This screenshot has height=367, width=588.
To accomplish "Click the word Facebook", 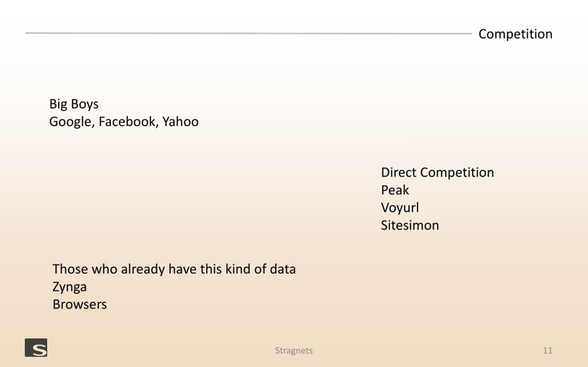I will [127, 122].
